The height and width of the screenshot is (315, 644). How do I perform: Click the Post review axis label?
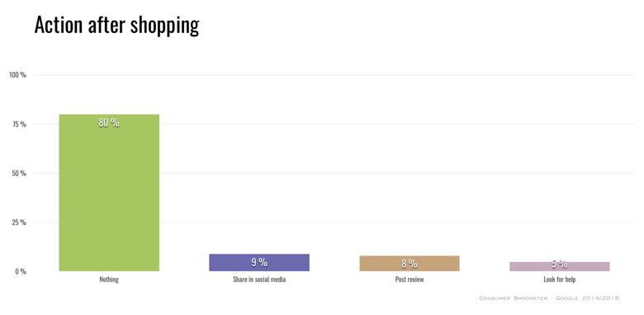(x=410, y=279)
